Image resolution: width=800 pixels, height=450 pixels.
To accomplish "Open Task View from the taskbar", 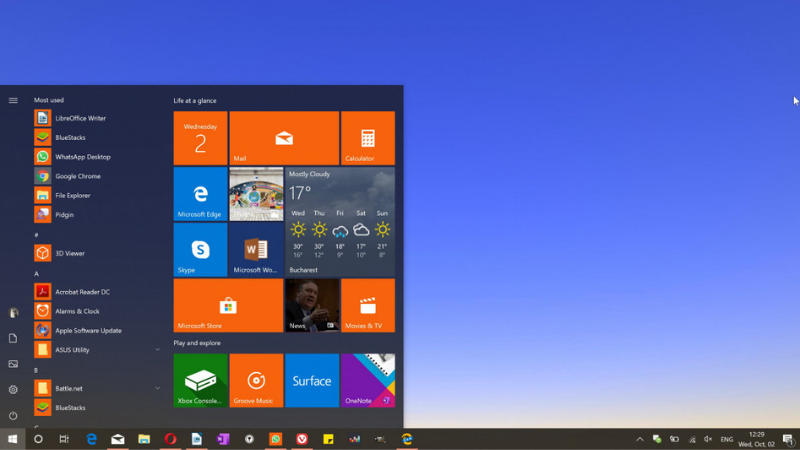I will coord(64,439).
